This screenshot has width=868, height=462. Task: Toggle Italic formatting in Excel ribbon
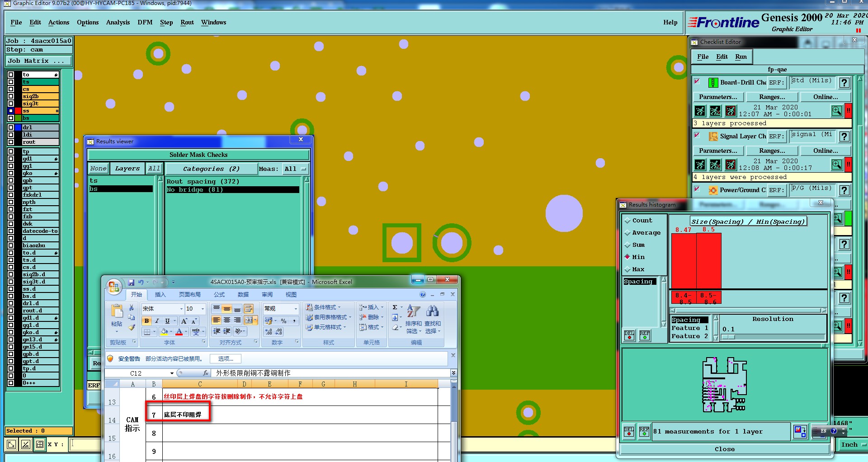pyautogui.click(x=157, y=321)
